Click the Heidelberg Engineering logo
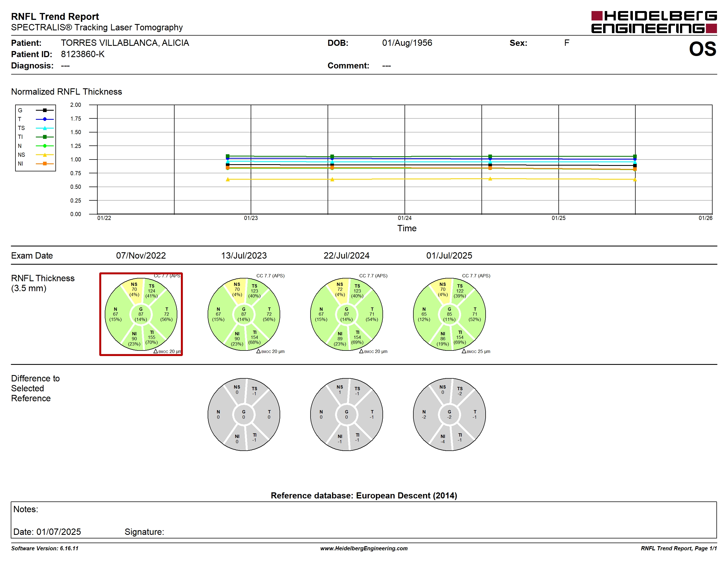Image resolution: width=728 pixels, height=563 pixels. (x=654, y=22)
